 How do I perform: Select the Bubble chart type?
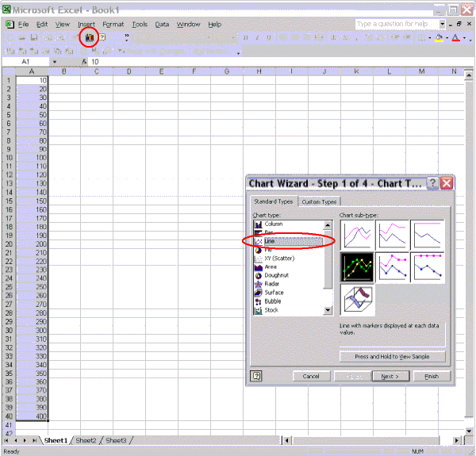tap(273, 301)
